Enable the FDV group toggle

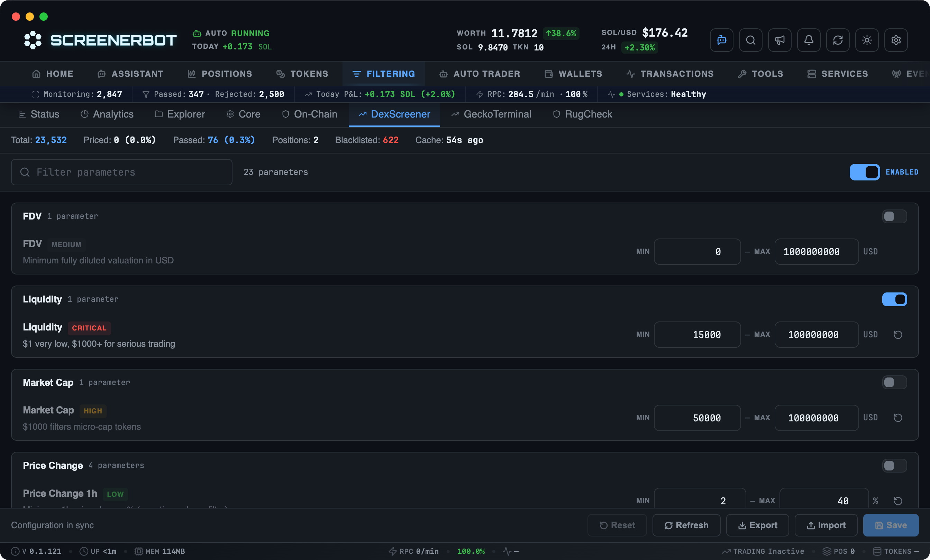[x=894, y=216]
